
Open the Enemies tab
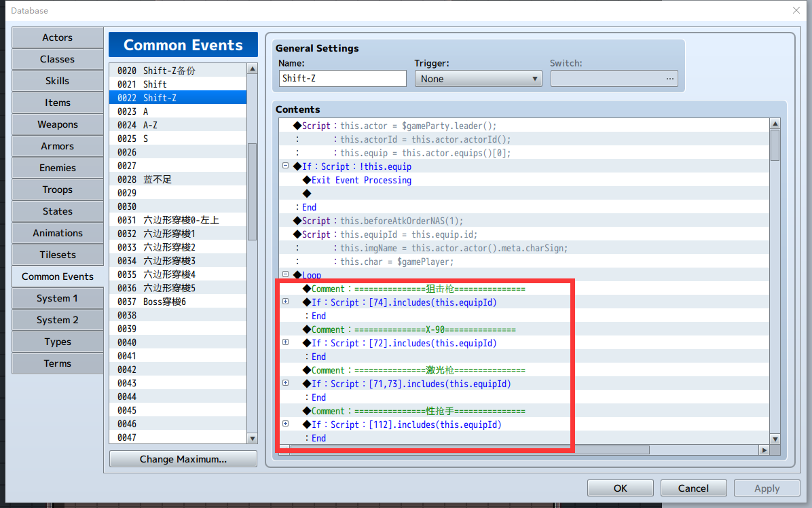click(58, 168)
